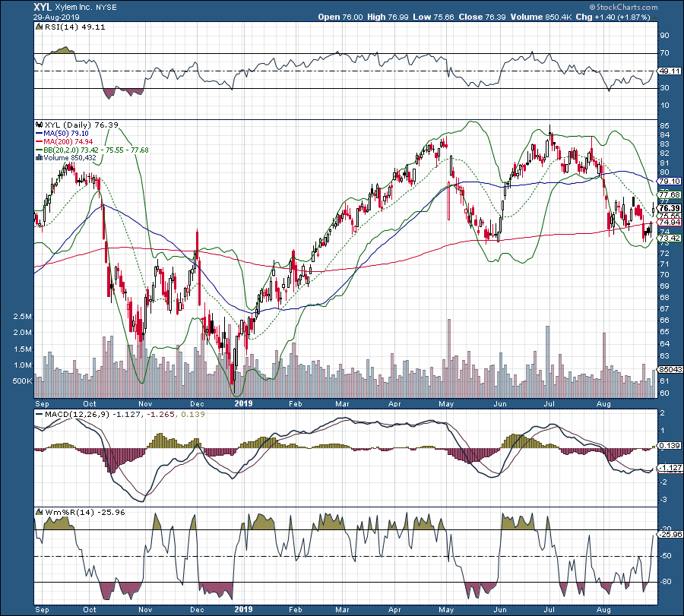Click the 85 label on the price axis
This screenshot has height=616, width=684.
[664, 126]
